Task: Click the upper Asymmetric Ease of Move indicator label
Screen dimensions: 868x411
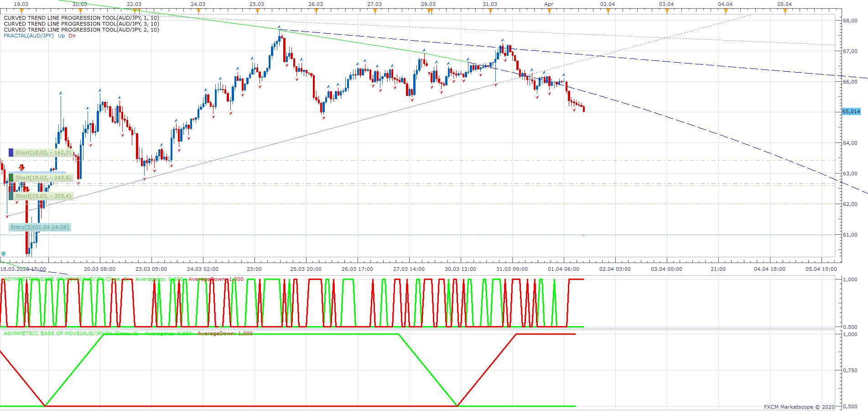Action: click(x=67, y=279)
